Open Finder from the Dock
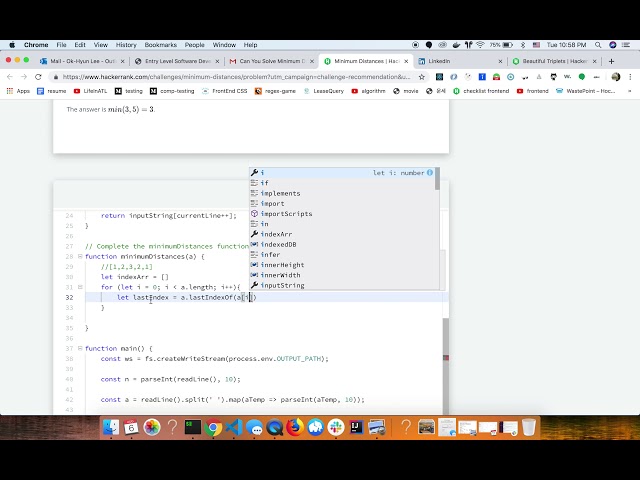The height and width of the screenshot is (480, 640). [111, 427]
